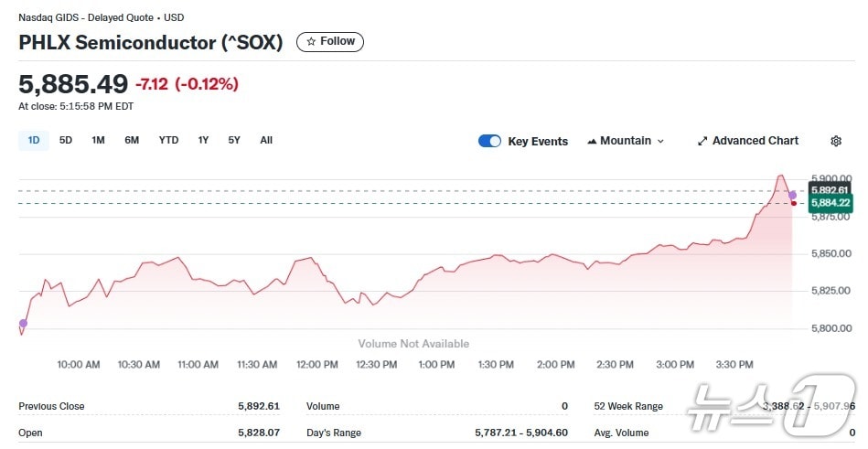The height and width of the screenshot is (449, 868).
Task: Open chart settings gear icon
Action: (x=835, y=141)
